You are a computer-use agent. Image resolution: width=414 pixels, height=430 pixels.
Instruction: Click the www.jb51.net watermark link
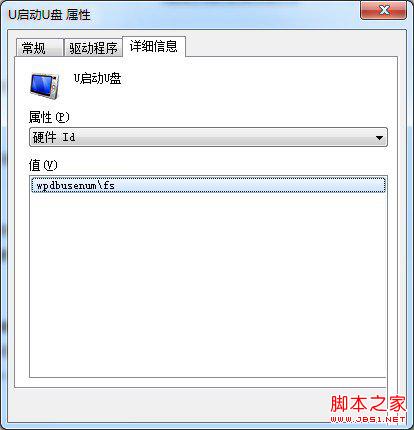[x=368, y=419]
